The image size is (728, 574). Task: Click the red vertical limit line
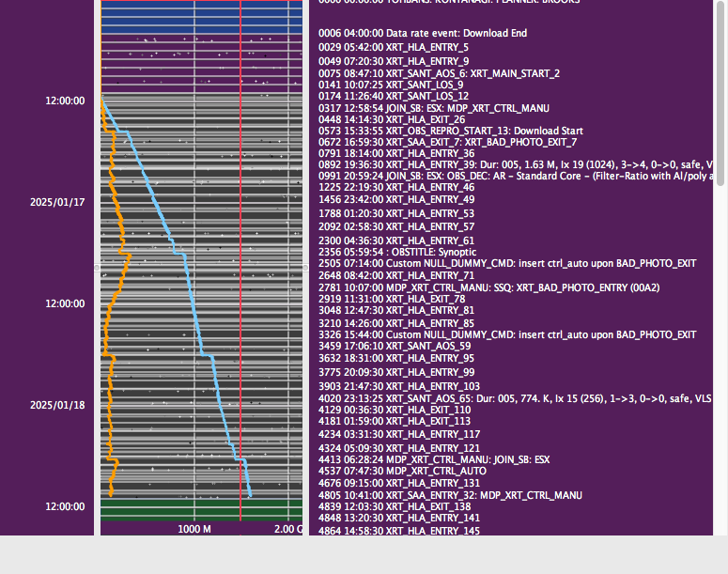pyautogui.click(x=240, y=282)
